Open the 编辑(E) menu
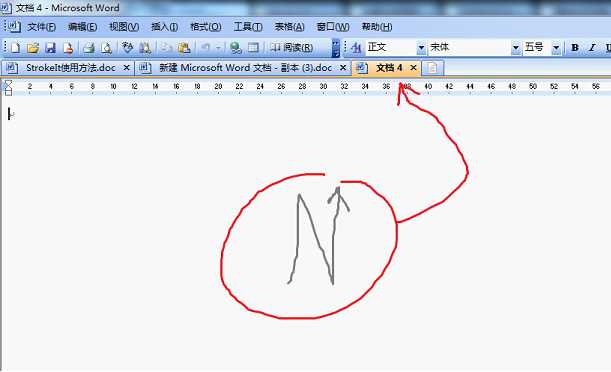 coord(82,27)
